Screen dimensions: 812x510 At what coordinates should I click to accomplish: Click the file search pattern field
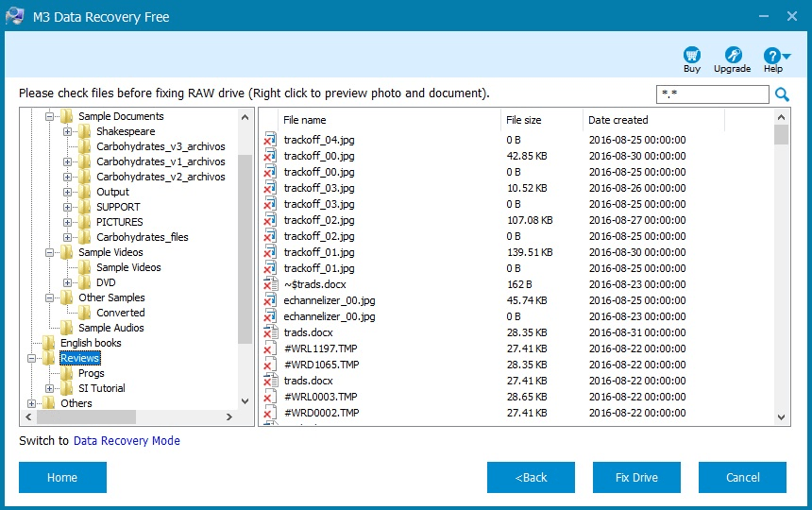point(713,94)
